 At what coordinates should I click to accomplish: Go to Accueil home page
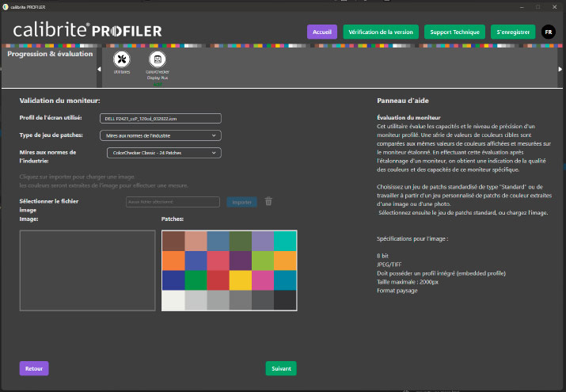point(322,32)
